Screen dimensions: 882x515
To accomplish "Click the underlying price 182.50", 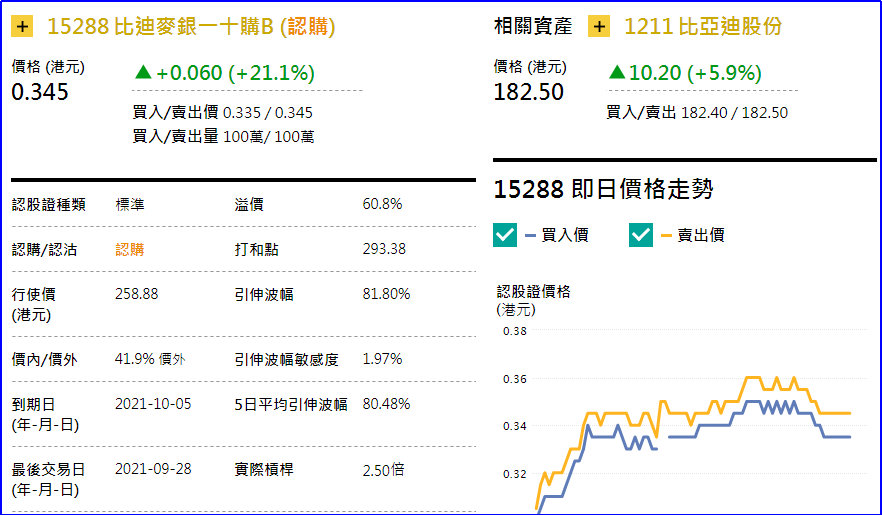I will [528, 92].
